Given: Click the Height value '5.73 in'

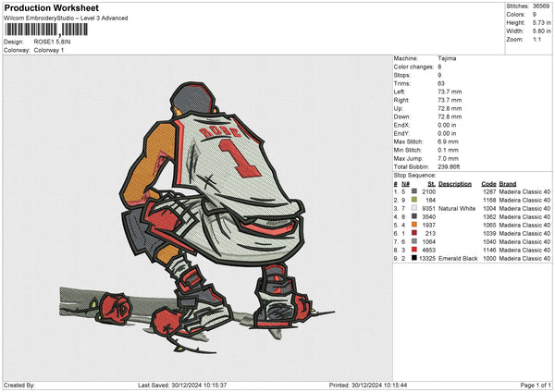Looking at the screenshot, I should (542, 22).
